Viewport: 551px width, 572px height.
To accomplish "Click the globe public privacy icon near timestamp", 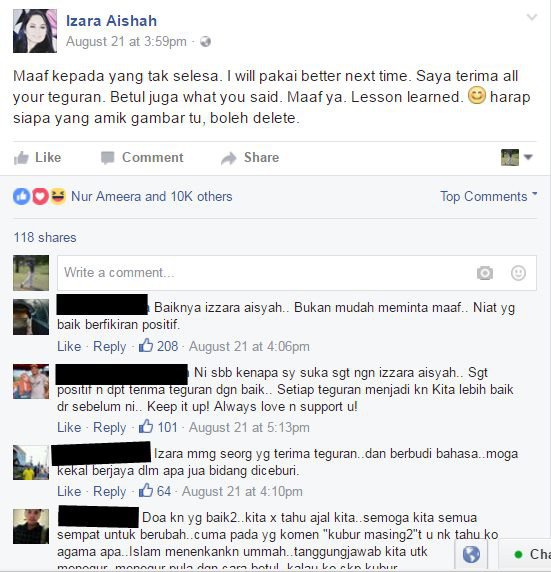I will 205,42.
